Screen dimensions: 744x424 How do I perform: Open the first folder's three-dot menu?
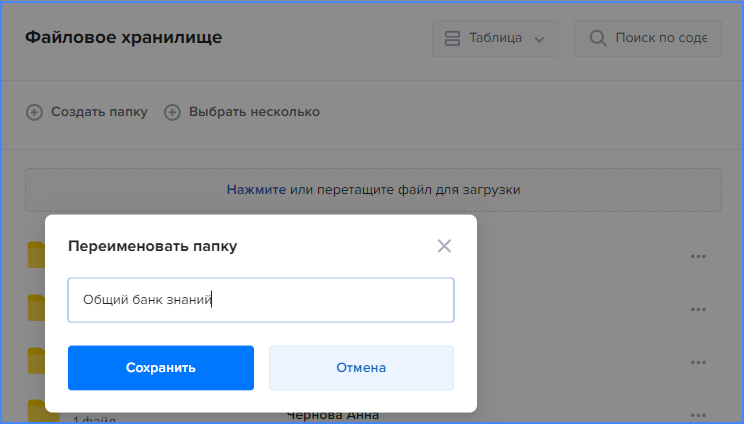pyautogui.click(x=698, y=257)
